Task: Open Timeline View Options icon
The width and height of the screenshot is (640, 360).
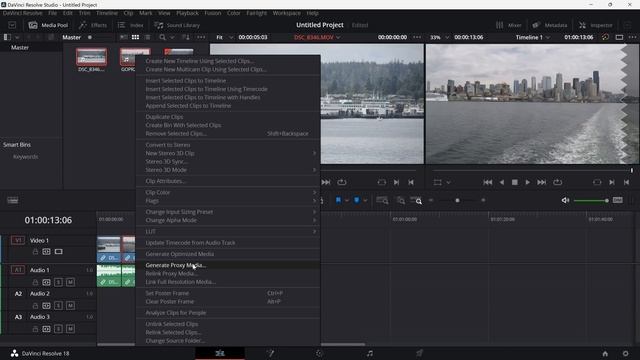Action: tap(13, 200)
